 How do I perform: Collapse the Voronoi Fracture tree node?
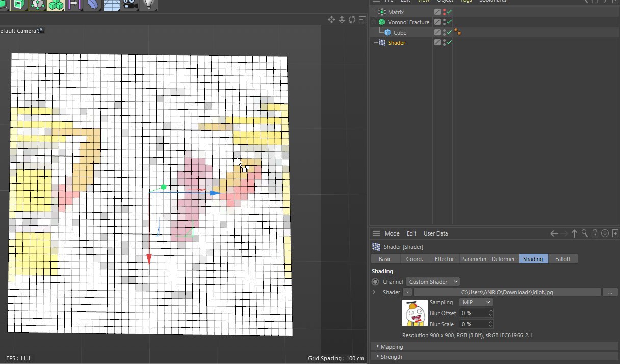coord(374,22)
